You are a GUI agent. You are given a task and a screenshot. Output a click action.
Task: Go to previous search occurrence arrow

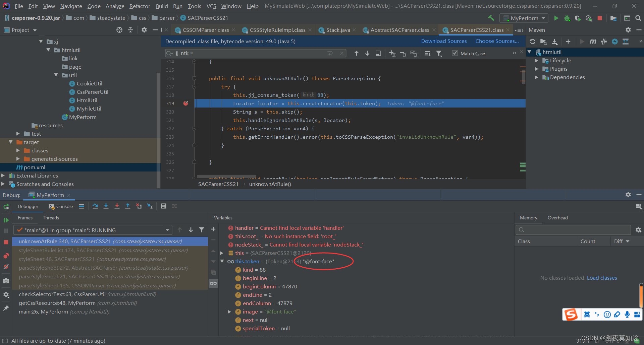tap(357, 53)
